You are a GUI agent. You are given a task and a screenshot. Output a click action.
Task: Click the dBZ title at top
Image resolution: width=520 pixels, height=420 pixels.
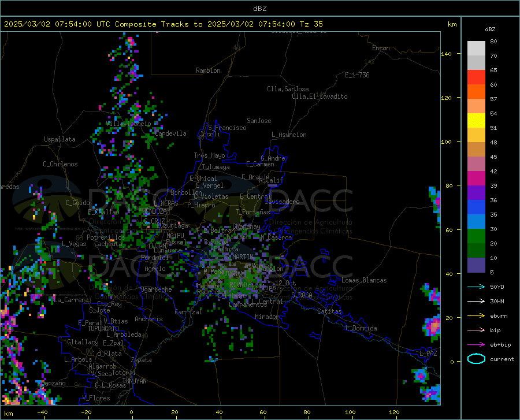coord(259,9)
